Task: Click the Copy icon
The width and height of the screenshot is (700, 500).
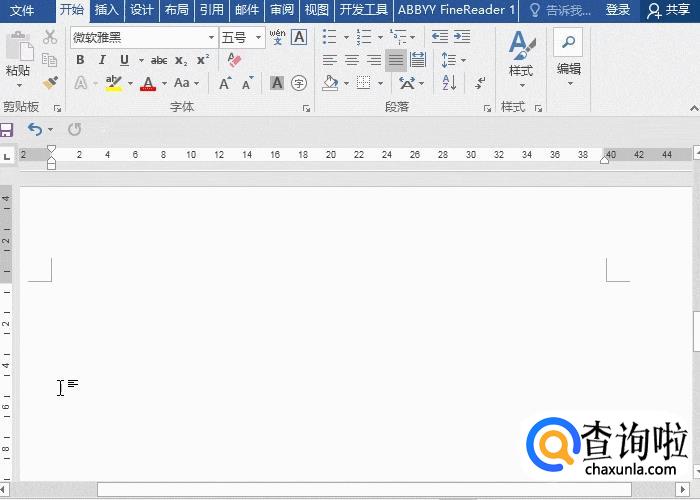Action: pos(50,60)
